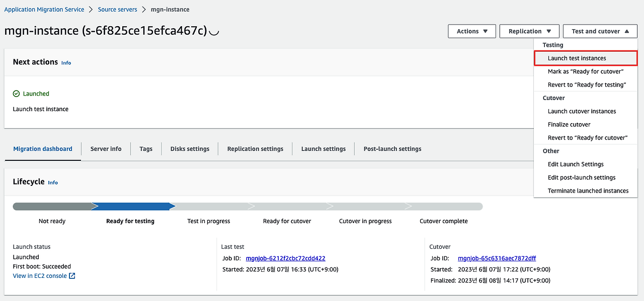Screen dimensions: 644x301
Task: Switch to Tags tab
Action: [146, 149]
